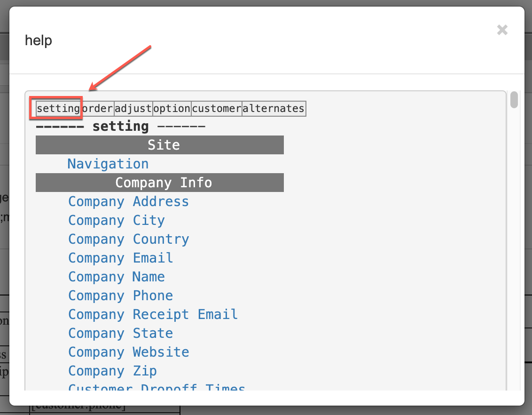Click the Site section header
Viewport: 532px width, 415px height.
click(160, 145)
